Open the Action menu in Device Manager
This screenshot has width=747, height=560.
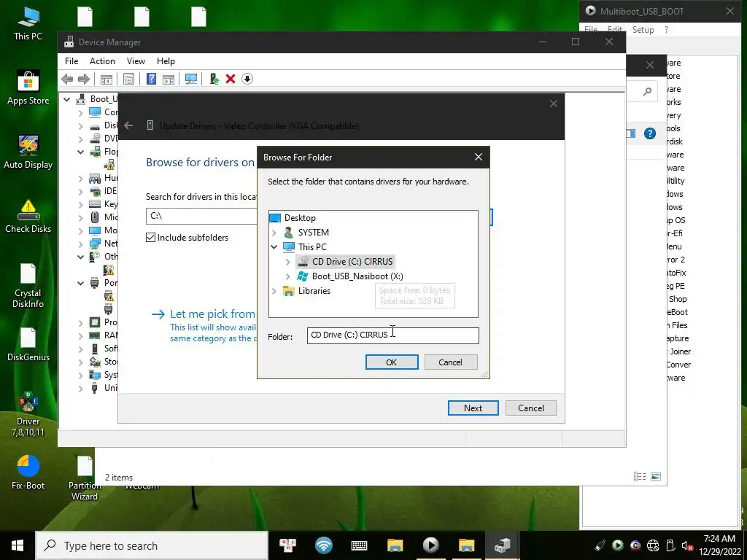[x=102, y=61]
